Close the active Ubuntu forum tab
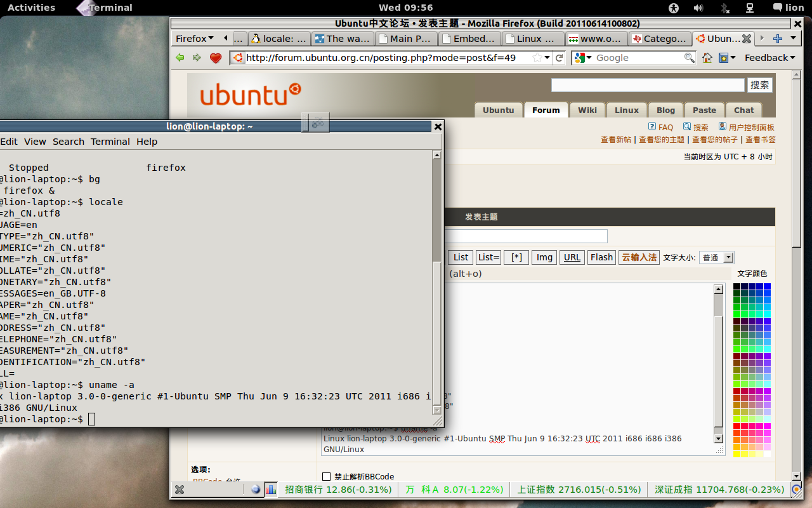Image resolution: width=812 pixels, height=508 pixels. click(747, 39)
